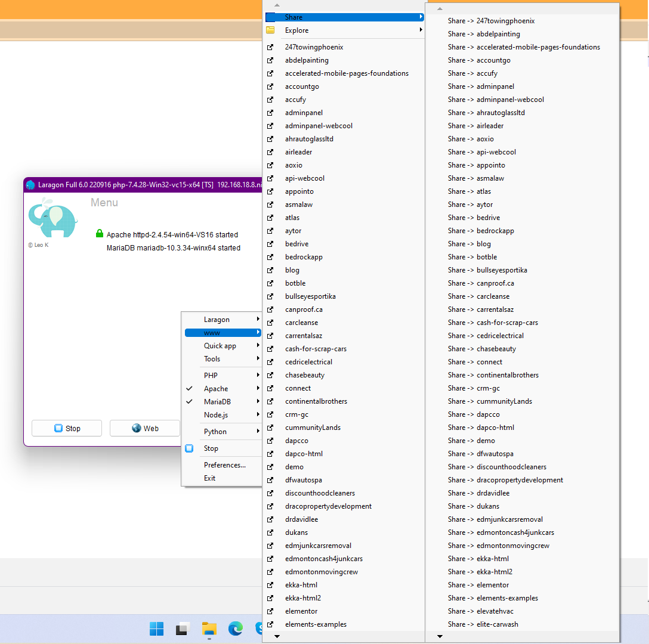Screen dimensions: 649x644
Task: Click the green padlock beside Apache status
Action: pyautogui.click(x=100, y=233)
